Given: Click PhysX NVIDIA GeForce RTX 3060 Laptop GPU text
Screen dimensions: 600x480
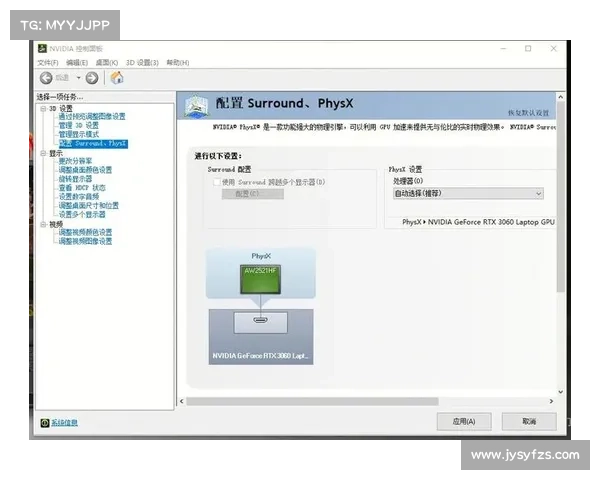Looking at the screenshot, I should coord(478,222).
